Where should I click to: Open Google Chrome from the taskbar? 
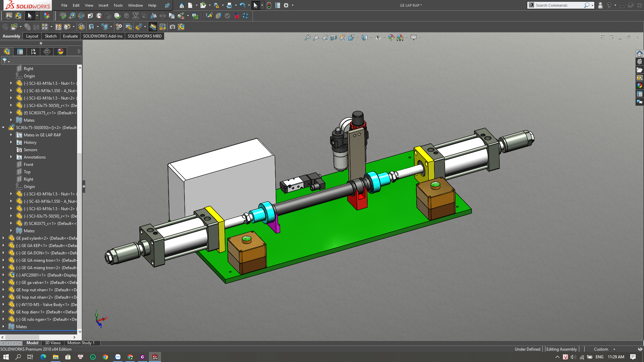[x=105, y=357]
